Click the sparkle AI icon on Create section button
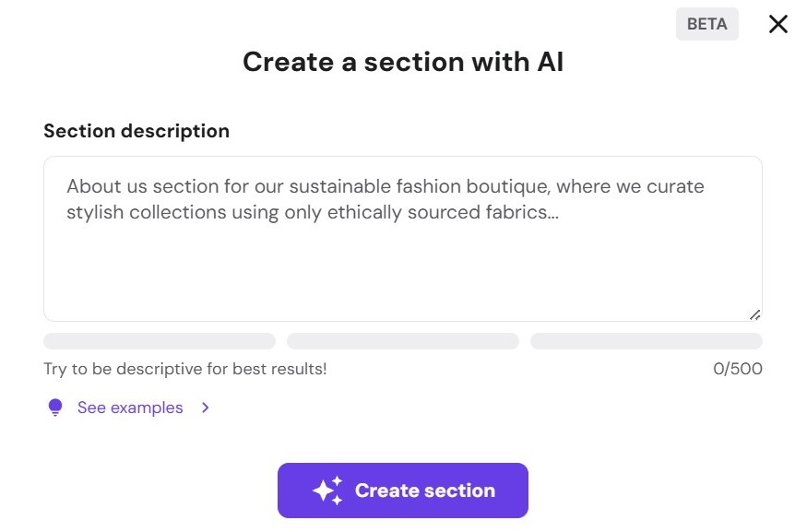The height and width of the screenshot is (532, 807). pyautogui.click(x=326, y=490)
